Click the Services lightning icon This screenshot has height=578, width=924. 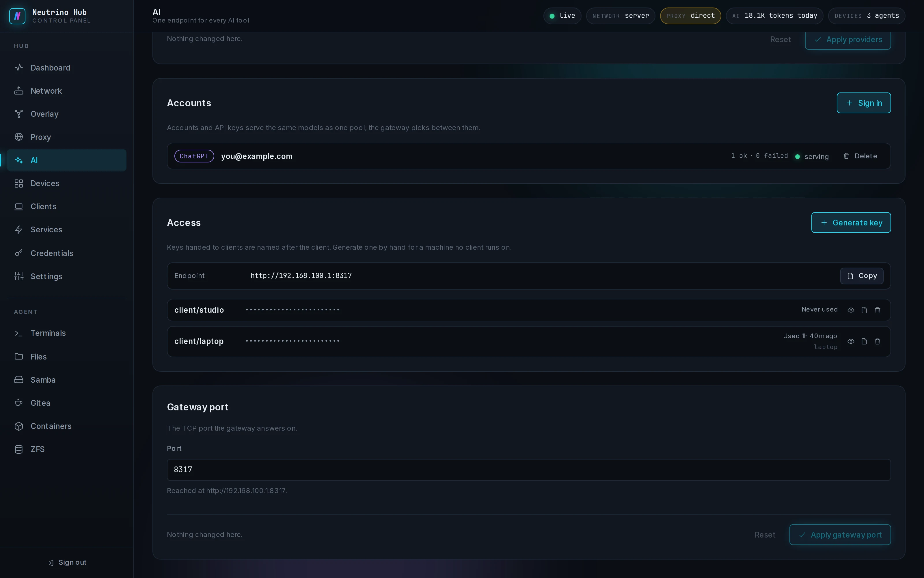pos(19,230)
